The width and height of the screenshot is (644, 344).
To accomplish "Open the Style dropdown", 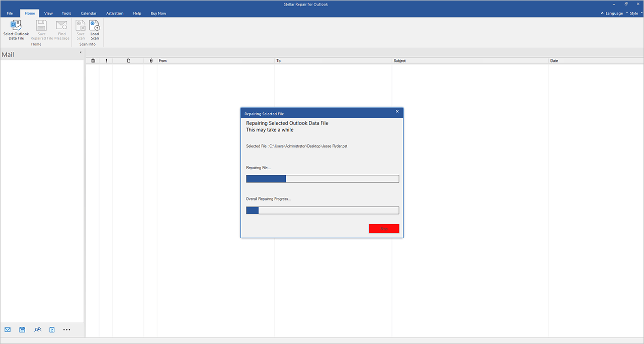I will [x=633, y=14].
